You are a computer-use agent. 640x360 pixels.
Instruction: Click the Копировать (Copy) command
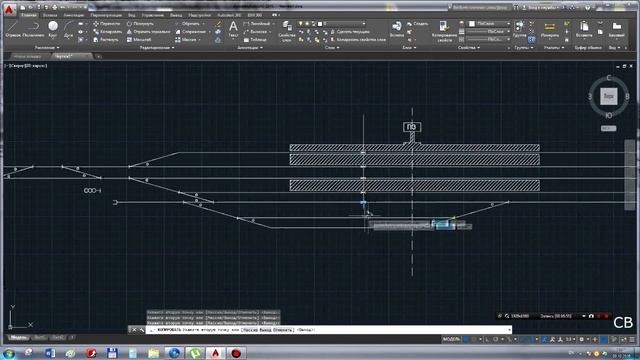click(x=107, y=31)
